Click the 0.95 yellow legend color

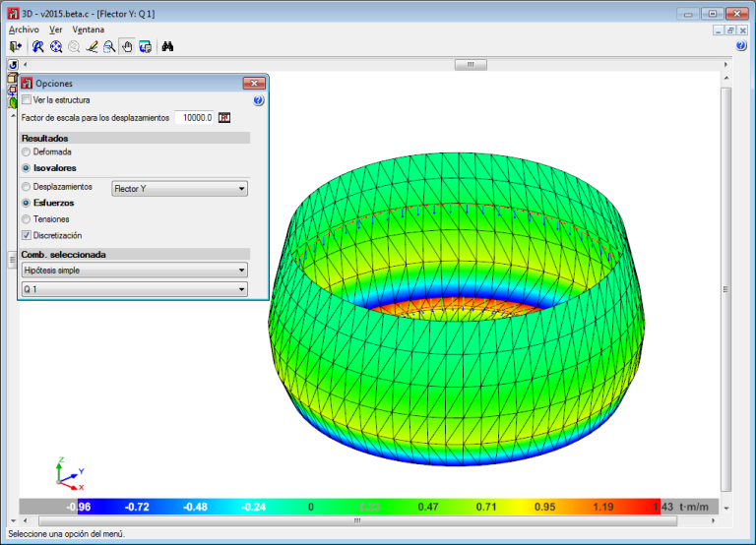[544, 507]
